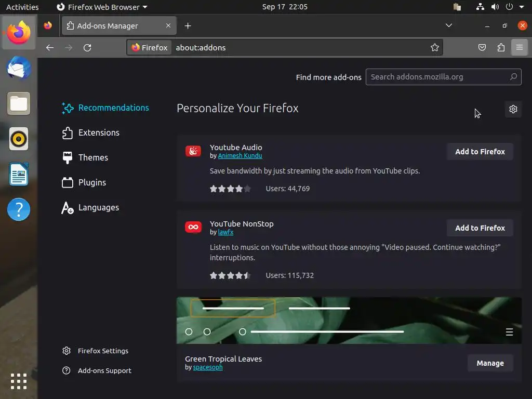This screenshot has width=532, height=399.
Task: Go back using the browser back arrow
Action: pyautogui.click(x=50, y=47)
